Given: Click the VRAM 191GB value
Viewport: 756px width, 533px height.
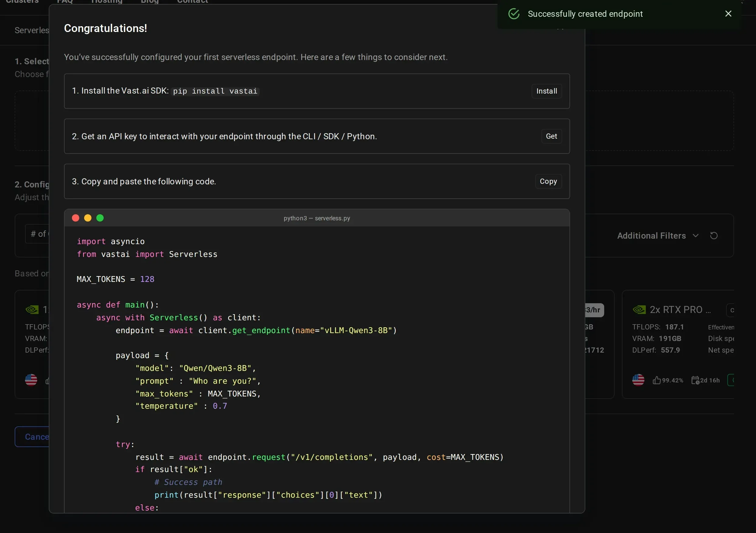Looking at the screenshot, I should 670,339.
